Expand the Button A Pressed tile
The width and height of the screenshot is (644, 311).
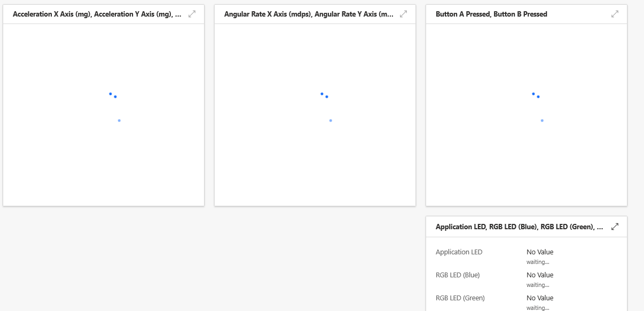pyautogui.click(x=615, y=14)
